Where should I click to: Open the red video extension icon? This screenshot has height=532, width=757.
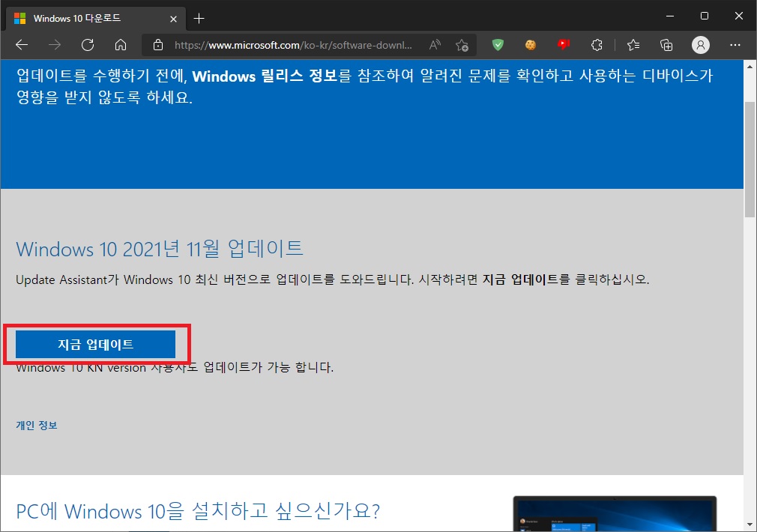point(564,45)
